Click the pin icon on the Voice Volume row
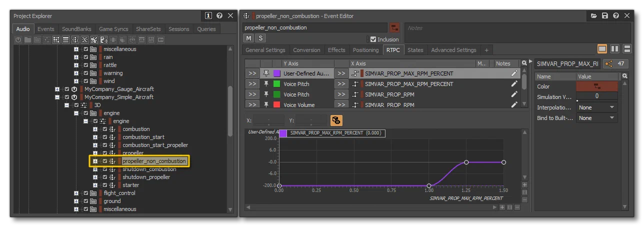Image resolution: width=644 pixels, height=227 pixels. point(266,105)
